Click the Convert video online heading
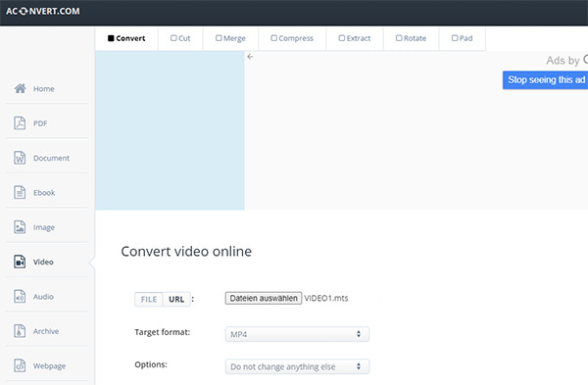 tap(186, 251)
